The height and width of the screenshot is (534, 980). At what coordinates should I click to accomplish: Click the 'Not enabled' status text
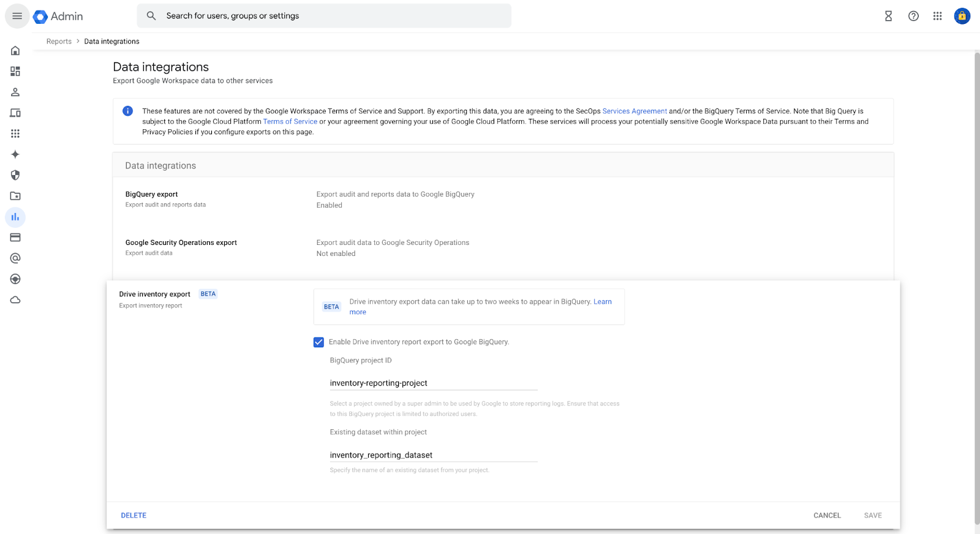click(x=336, y=254)
